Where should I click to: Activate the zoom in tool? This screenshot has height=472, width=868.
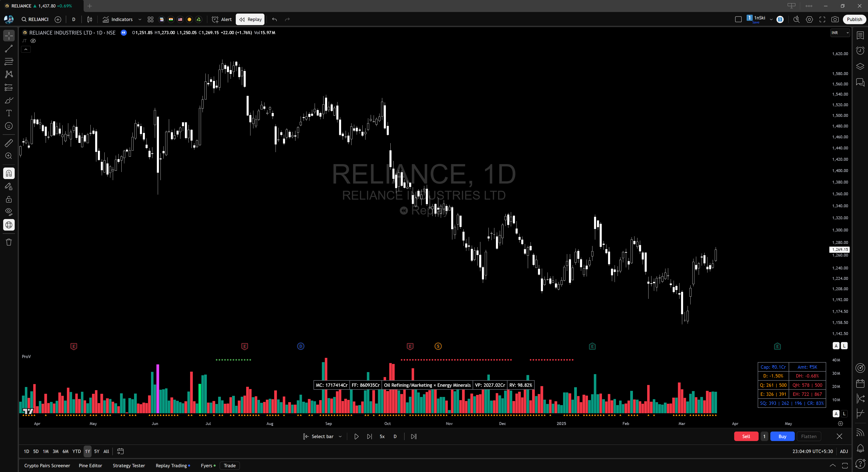9,156
